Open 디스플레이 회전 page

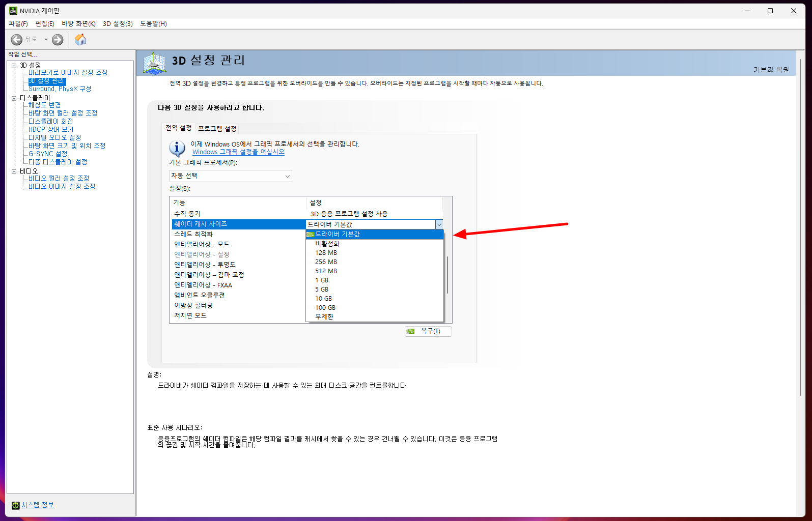click(50, 122)
